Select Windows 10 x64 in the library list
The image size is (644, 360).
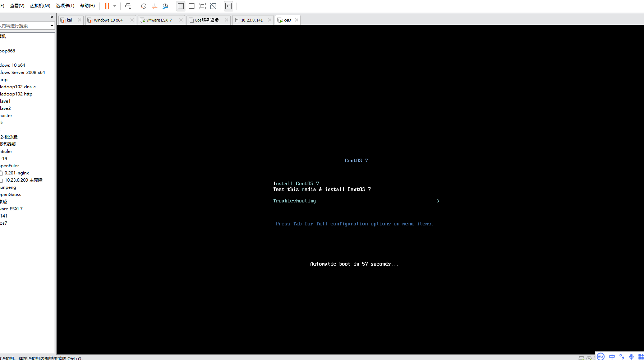point(13,65)
